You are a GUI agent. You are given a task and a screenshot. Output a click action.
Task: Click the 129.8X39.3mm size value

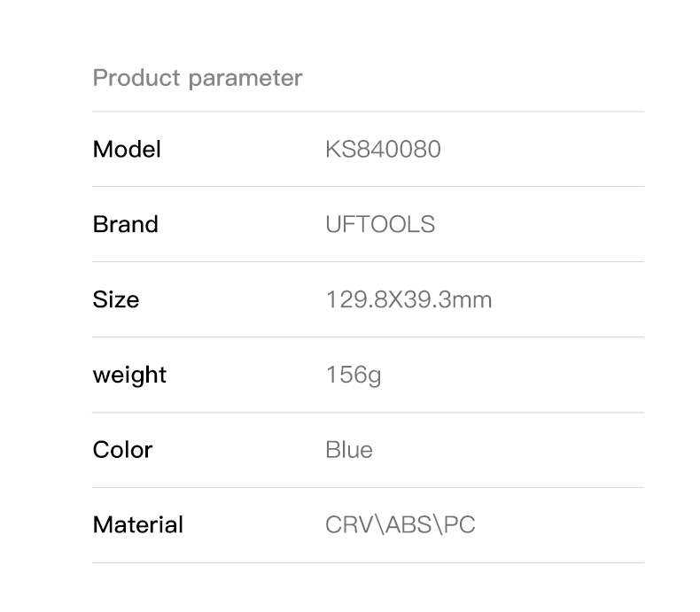(408, 299)
